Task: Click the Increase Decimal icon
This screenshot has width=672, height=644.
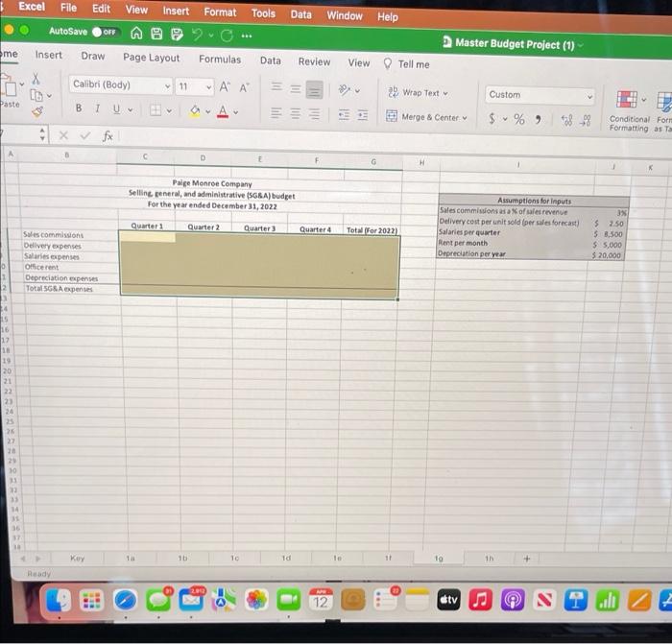Action: click(x=566, y=120)
